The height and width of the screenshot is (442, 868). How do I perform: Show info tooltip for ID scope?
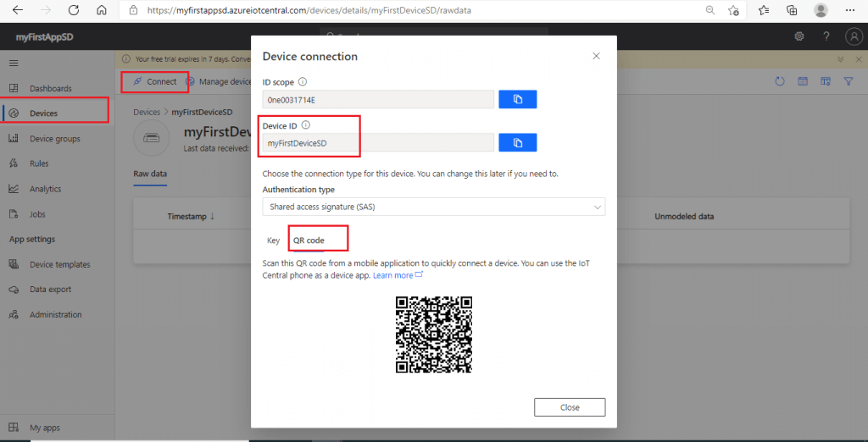[303, 82]
